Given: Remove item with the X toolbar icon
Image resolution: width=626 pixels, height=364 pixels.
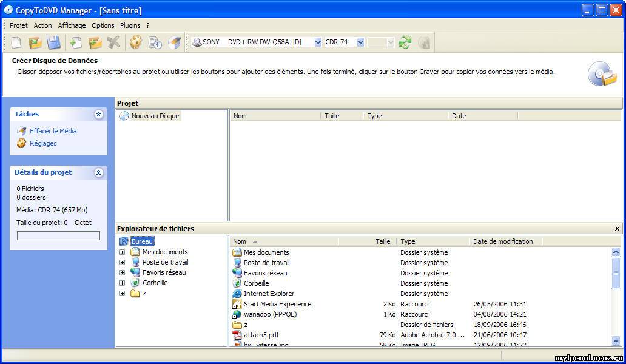Looking at the screenshot, I should (x=114, y=42).
